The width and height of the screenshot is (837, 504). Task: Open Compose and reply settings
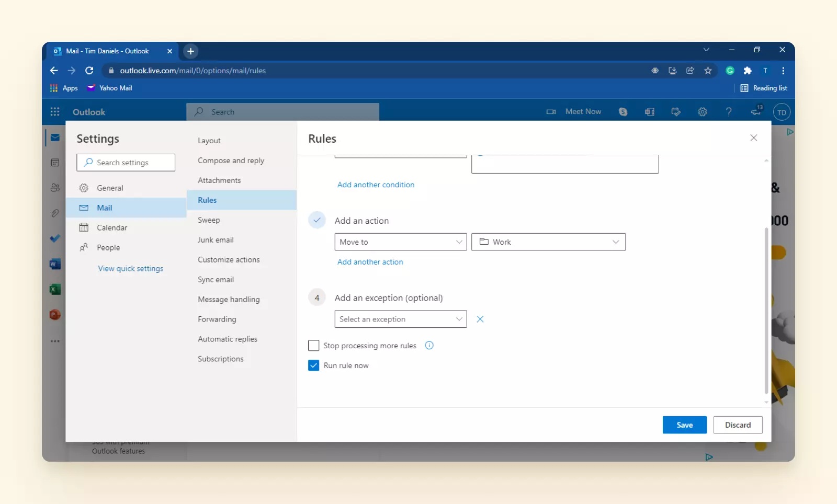(x=242, y=161)
